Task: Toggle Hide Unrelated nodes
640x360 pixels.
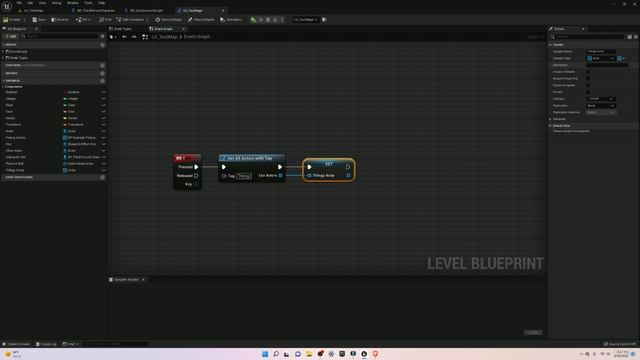Action: click(130, 20)
